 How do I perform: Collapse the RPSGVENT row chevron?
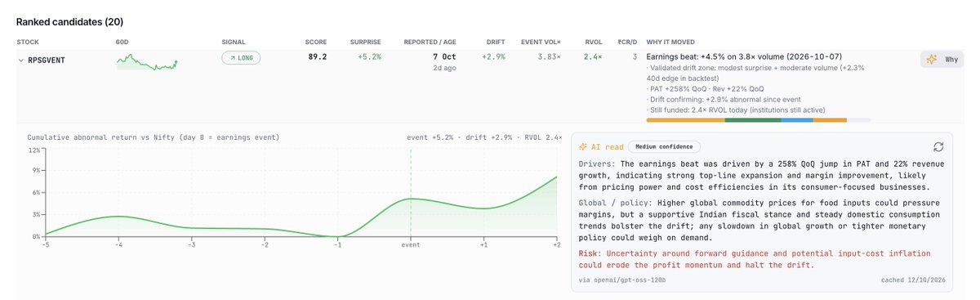click(x=21, y=60)
